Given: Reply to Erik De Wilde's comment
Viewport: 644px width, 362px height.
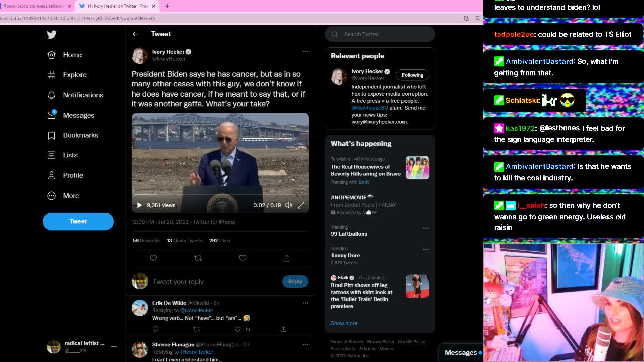Looking at the screenshot, I should click(156, 329).
